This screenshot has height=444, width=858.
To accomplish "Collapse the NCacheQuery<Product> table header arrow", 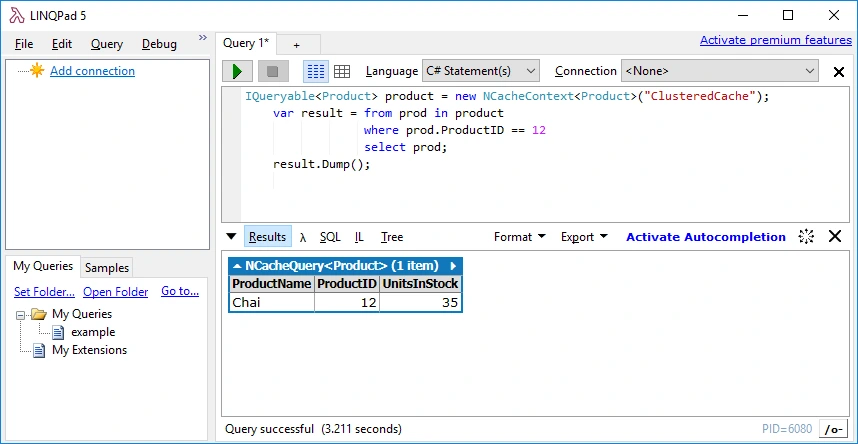I will coord(237,266).
